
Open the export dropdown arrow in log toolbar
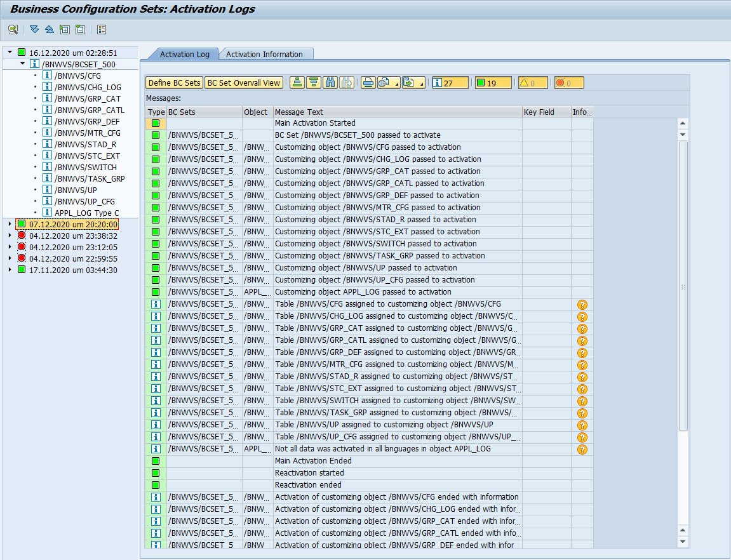click(422, 84)
